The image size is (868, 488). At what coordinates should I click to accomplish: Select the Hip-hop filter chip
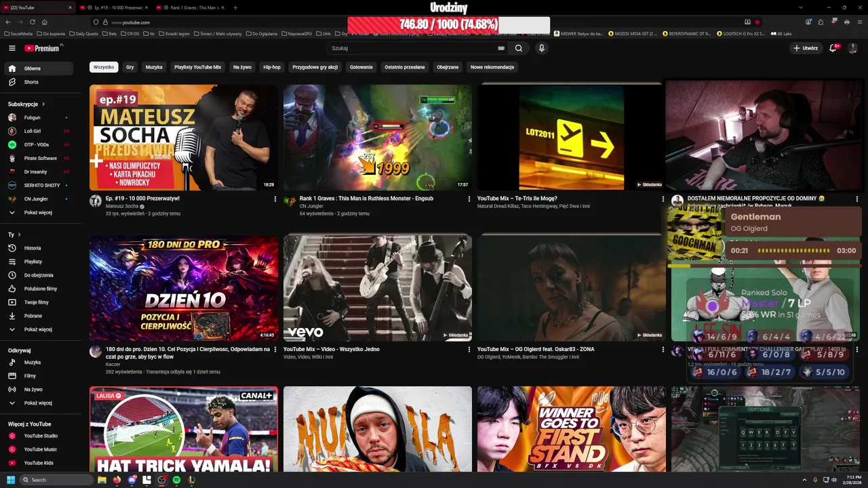click(x=272, y=67)
